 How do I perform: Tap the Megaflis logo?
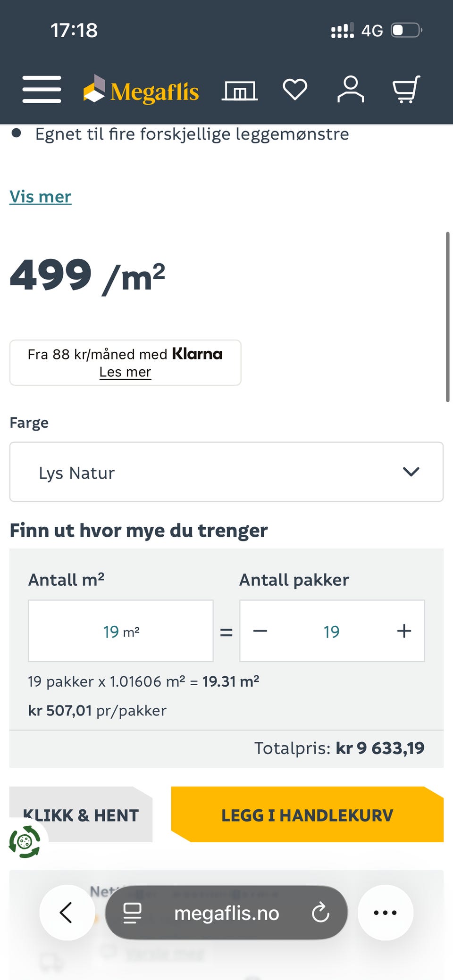[x=141, y=90]
